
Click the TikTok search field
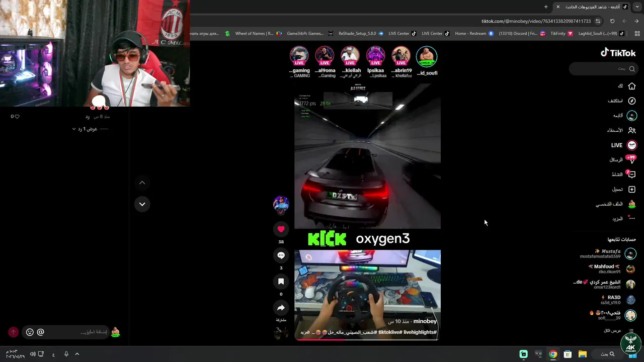click(x=604, y=69)
